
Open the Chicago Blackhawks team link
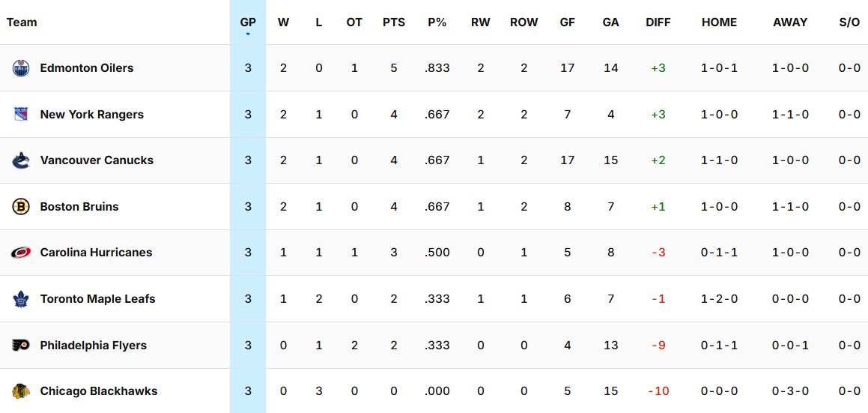(x=99, y=391)
